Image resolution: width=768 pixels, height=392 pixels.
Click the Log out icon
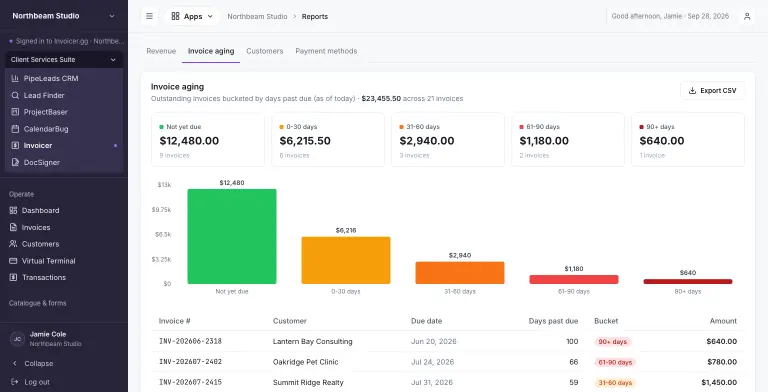pos(15,382)
